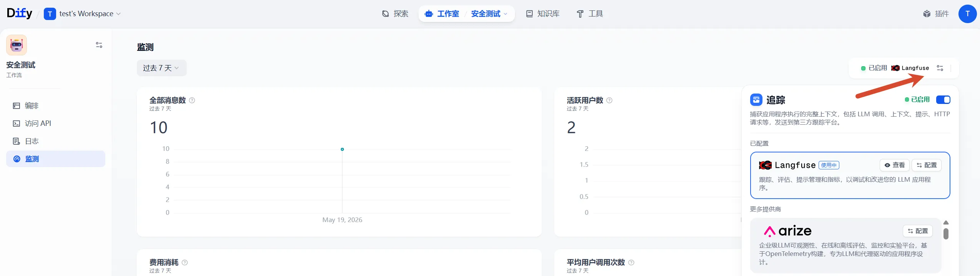
Task: Click the 监测 gauge icon
Action: [17, 159]
